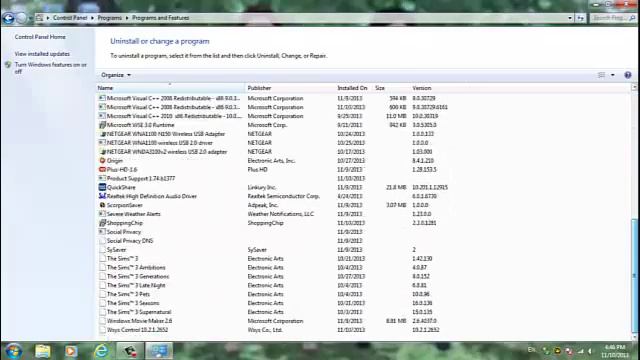
Task: Sort the list by Installed On column
Action: coord(354,88)
